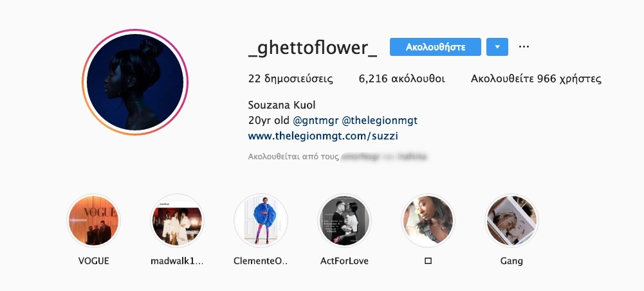
Task: Open the three-dot options menu
Action: [524, 47]
